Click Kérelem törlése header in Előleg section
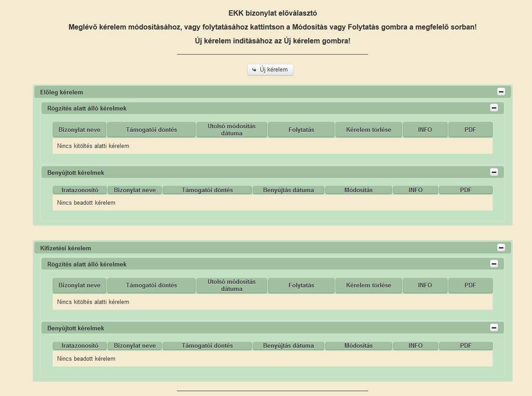Image resolution: width=532 pixels, height=396 pixels. [x=368, y=129]
